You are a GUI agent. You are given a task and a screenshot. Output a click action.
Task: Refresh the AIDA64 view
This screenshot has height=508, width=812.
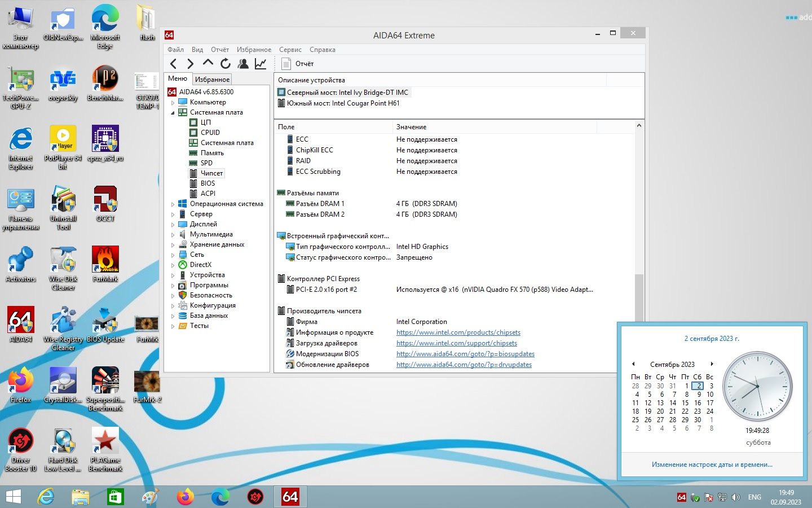[226, 64]
